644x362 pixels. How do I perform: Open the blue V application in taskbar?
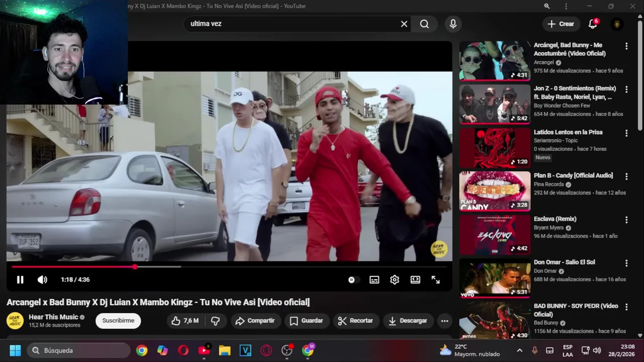click(x=246, y=350)
